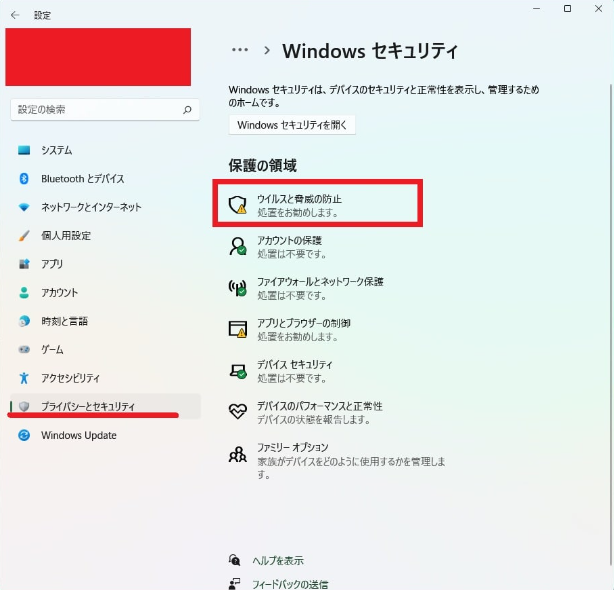614x590 pixels.
Task: Click the network Wi-Fi icon in sidebar
Action: 24,207
